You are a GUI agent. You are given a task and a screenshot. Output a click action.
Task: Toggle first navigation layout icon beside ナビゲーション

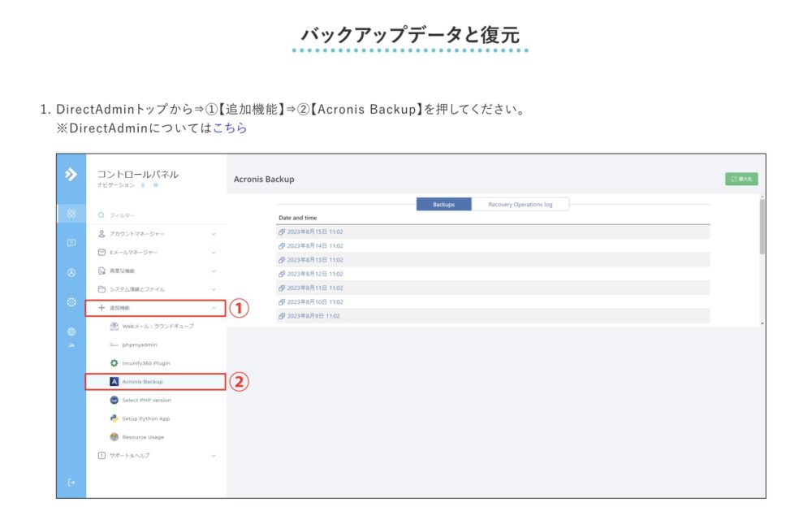coord(143,185)
